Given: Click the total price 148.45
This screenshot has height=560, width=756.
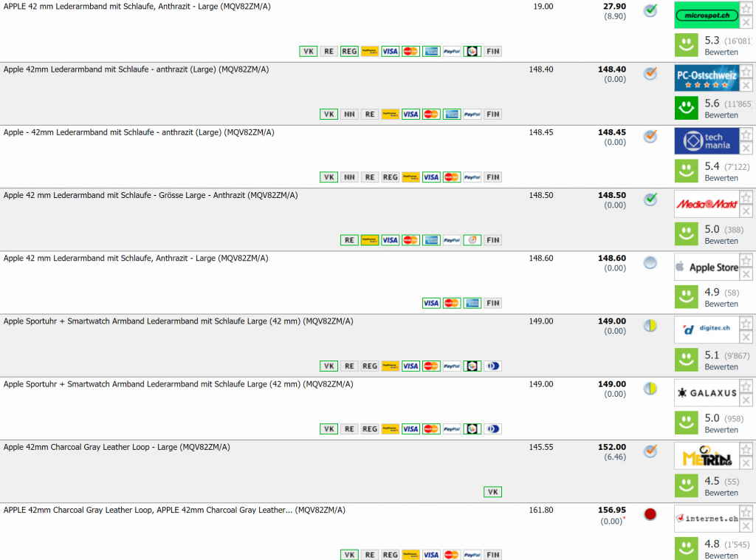Looking at the screenshot, I should coord(612,132).
